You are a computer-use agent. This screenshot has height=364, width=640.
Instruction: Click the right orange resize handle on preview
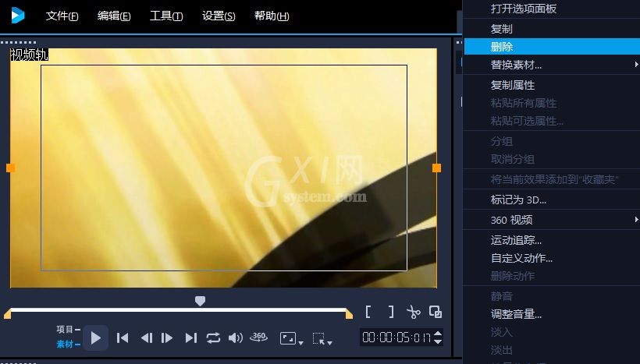tap(437, 168)
